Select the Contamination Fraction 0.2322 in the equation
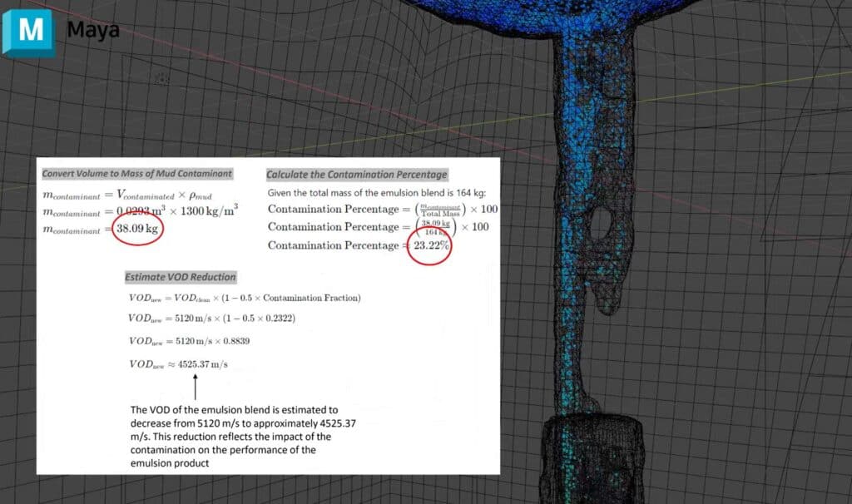This screenshot has height=504, width=852. coord(280,318)
